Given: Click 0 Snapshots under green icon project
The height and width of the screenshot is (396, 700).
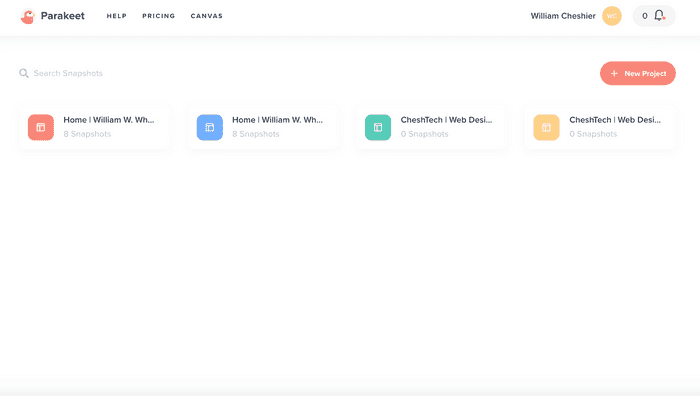Looking at the screenshot, I should pyautogui.click(x=424, y=134).
